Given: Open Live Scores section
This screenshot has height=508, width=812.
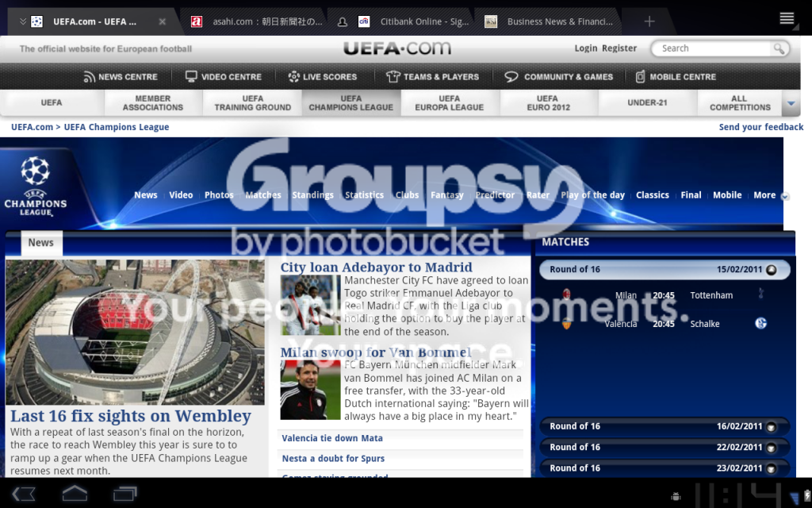Looking at the screenshot, I should click(x=323, y=77).
